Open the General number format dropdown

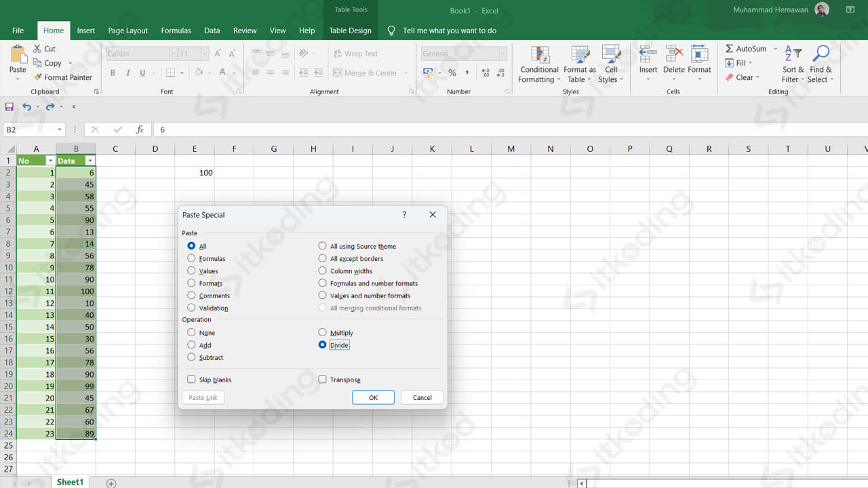coord(503,54)
